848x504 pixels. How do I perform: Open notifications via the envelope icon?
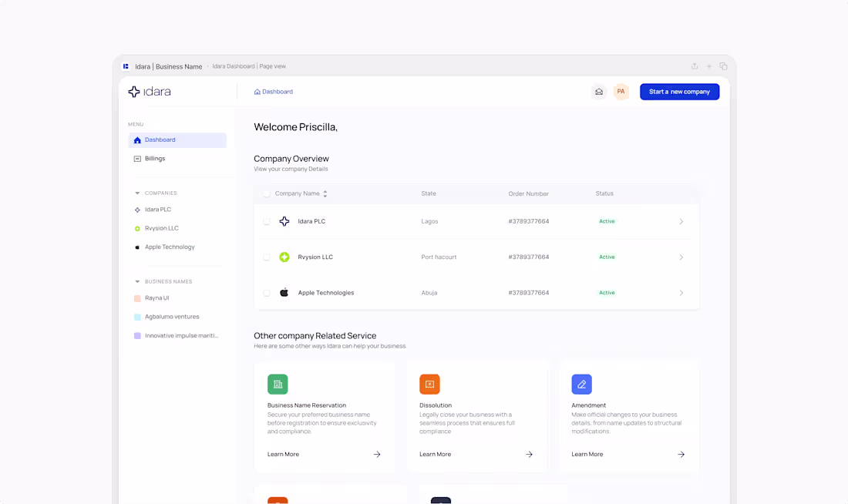599,91
